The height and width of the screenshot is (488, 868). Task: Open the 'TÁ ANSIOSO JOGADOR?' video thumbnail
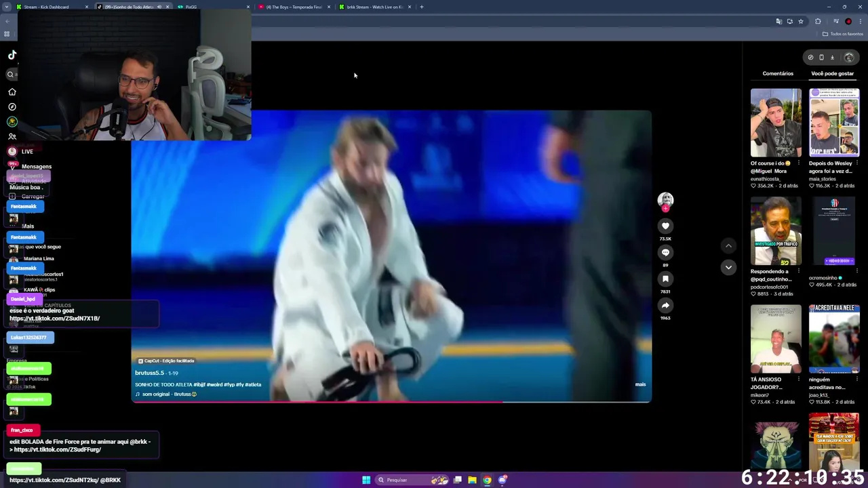pyautogui.click(x=776, y=339)
